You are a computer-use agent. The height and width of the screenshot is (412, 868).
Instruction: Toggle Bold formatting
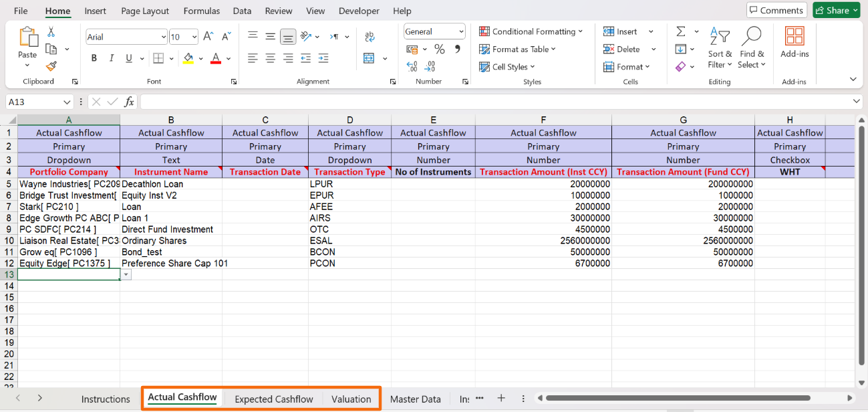click(x=94, y=58)
